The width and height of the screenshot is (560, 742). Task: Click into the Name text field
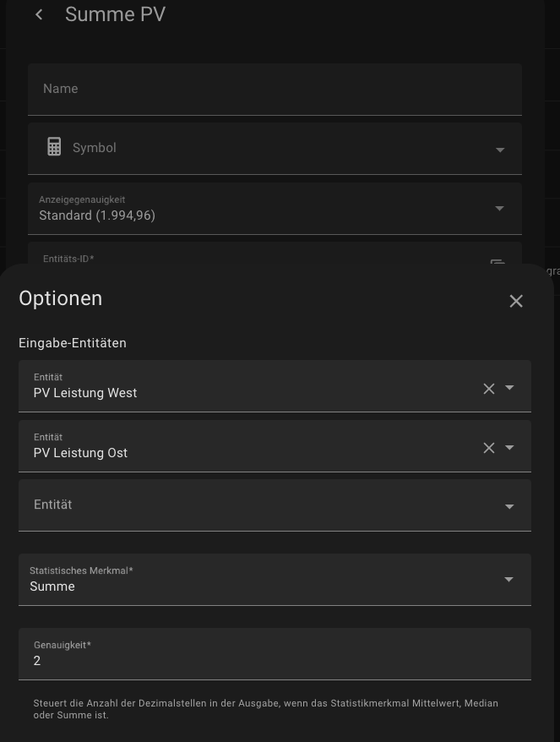275,89
